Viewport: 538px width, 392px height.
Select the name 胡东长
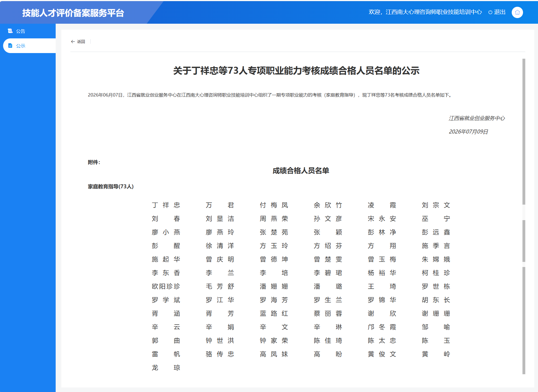(x=436, y=300)
